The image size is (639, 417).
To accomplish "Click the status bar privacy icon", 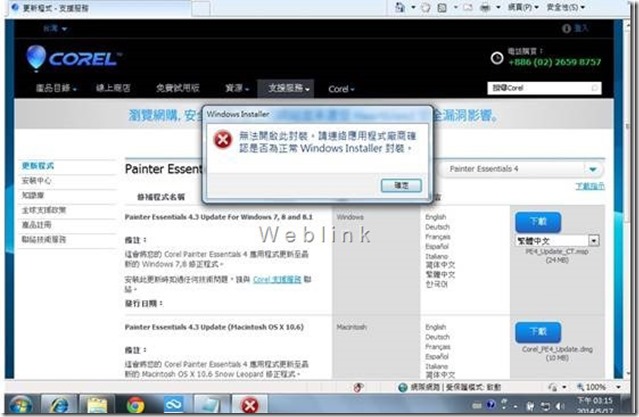I will click(x=553, y=387).
